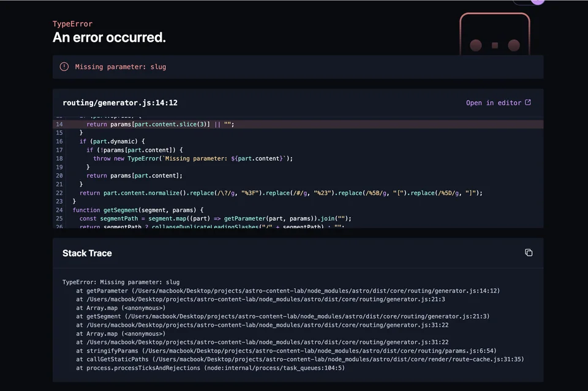Screen dimensions: 588x391
Task: Click line number 24 in the gutter
Action: pyautogui.click(x=59, y=210)
